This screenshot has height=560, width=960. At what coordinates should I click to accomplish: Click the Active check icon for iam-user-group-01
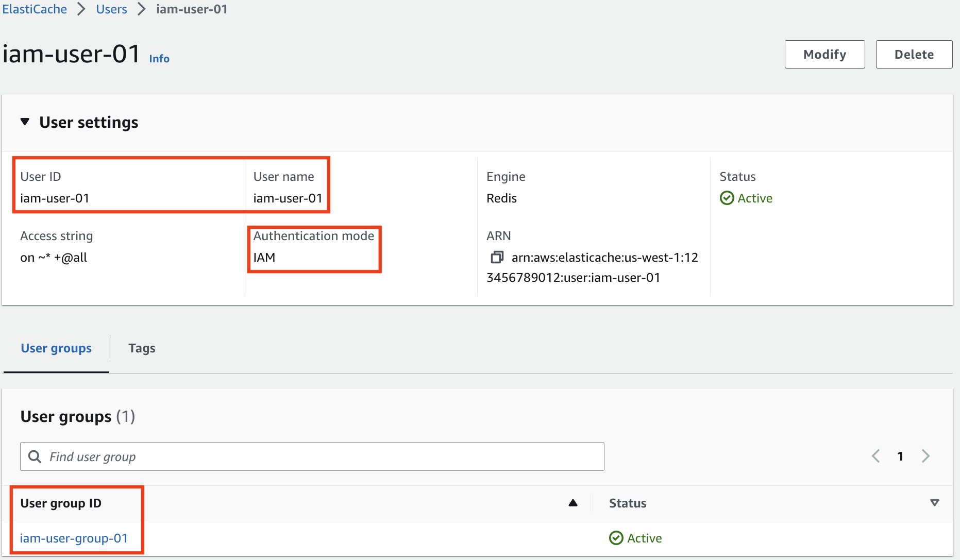tap(616, 538)
